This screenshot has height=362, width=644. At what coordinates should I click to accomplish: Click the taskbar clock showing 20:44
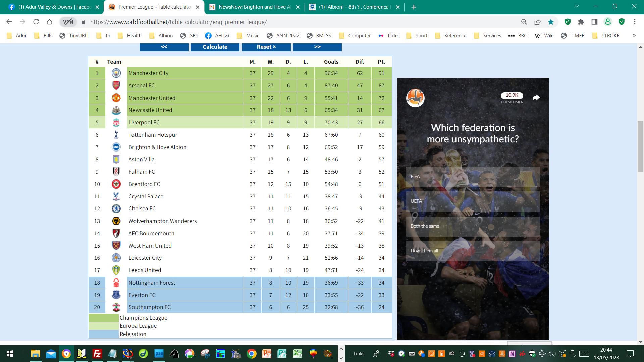[x=606, y=354]
